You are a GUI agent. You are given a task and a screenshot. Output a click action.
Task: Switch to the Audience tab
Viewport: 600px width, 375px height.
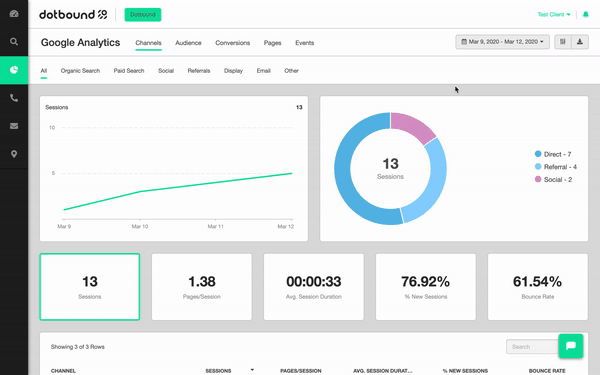tap(188, 43)
